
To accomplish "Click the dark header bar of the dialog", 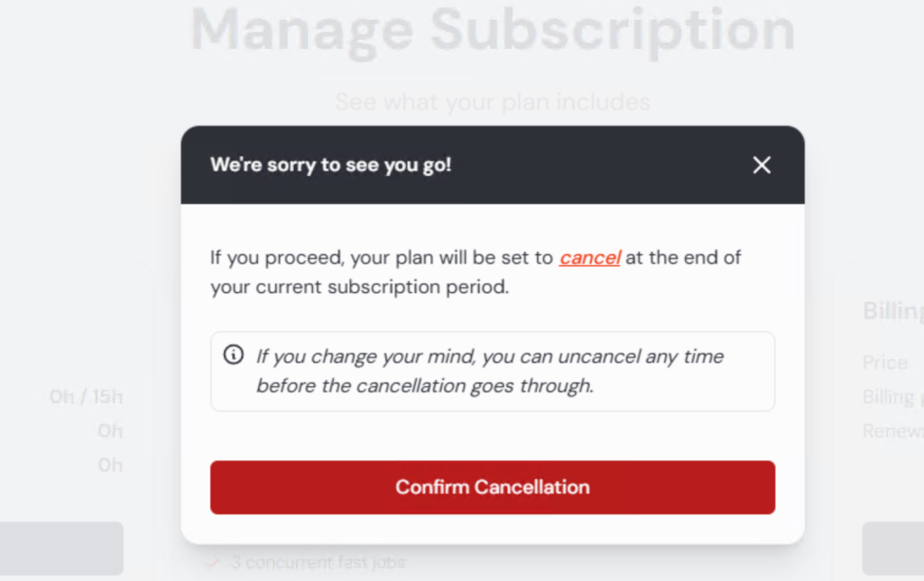I will pyautogui.click(x=493, y=165).
